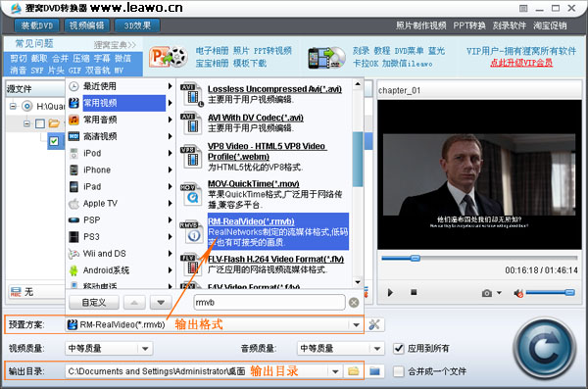
Task: Click the large circular convert button
Action: pos(545,348)
